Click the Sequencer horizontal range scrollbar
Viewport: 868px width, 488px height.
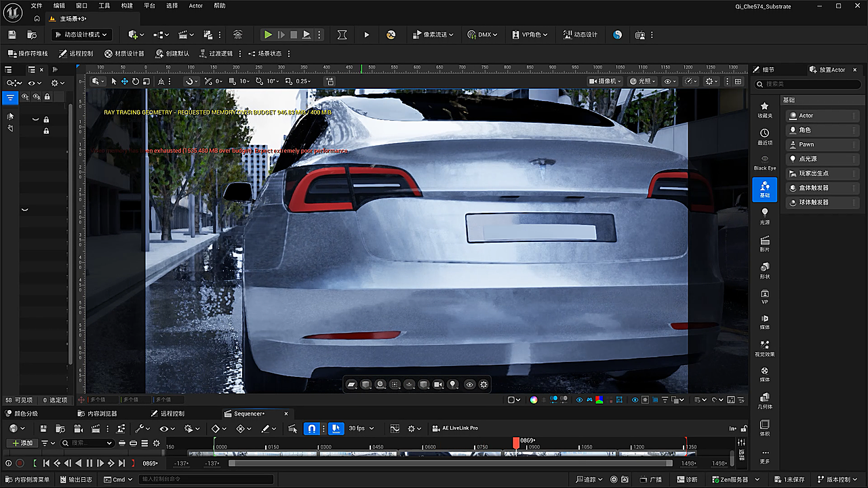(x=451, y=464)
